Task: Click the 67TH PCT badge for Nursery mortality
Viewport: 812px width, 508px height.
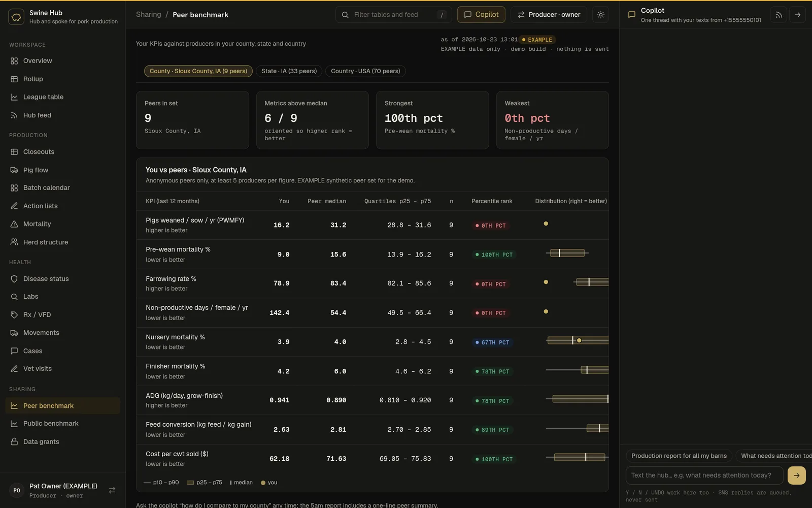Action: [492, 342]
